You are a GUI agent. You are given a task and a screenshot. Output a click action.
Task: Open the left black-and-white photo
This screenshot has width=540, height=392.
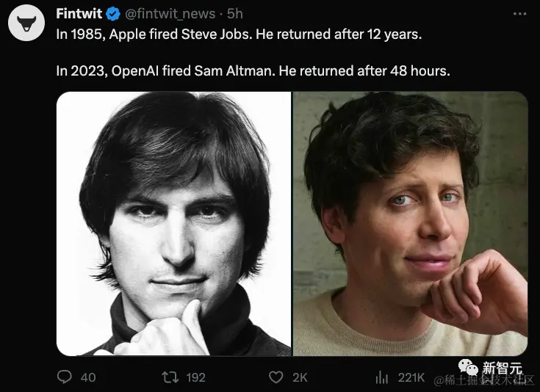coord(174,224)
